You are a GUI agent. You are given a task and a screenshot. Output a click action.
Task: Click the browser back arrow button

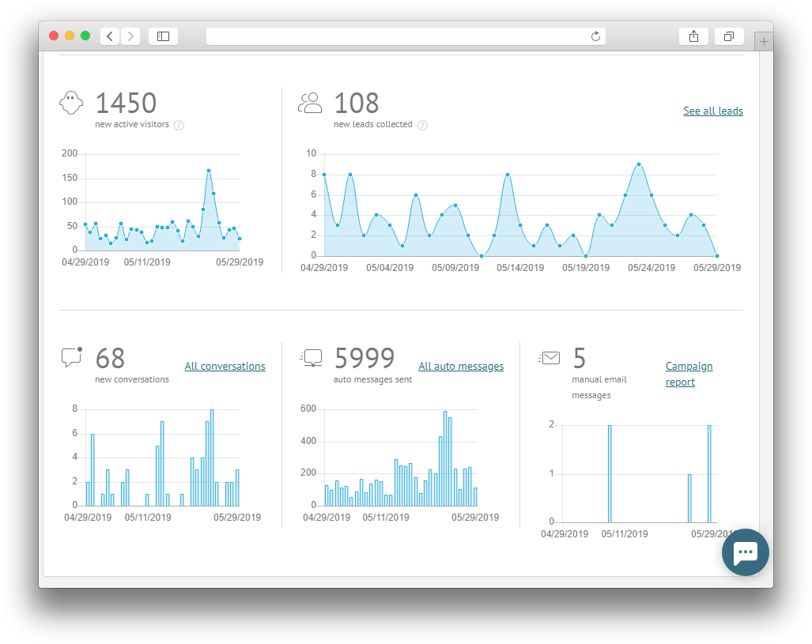click(x=110, y=36)
